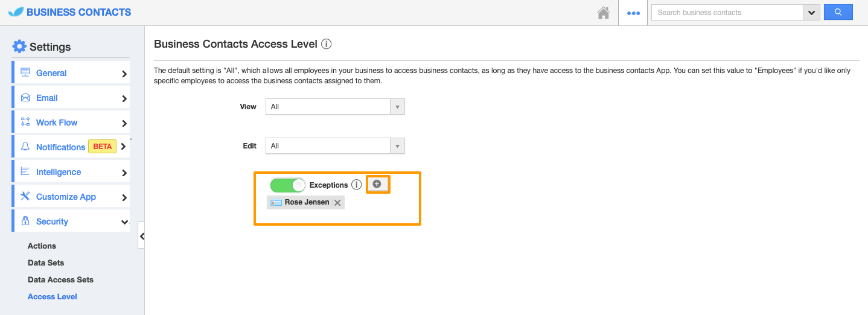This screenshot has width=868, height=315.
Task: Add an exception with the plus icon
Action: 377,184
